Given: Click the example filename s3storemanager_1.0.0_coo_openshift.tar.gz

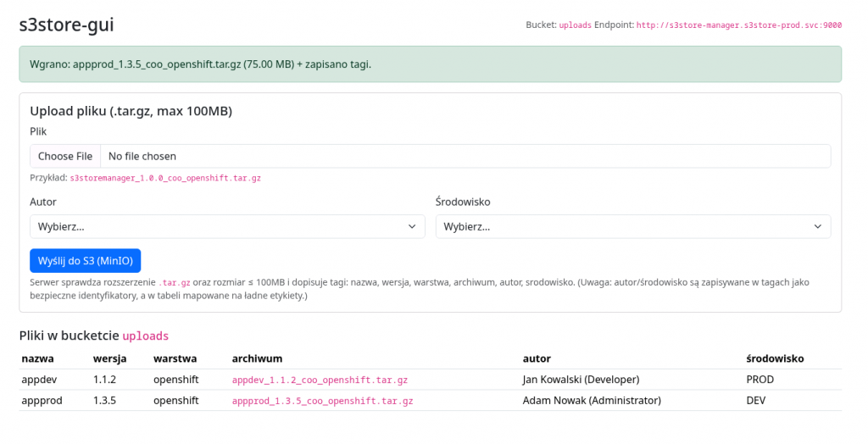Looking at the screenshot, I should [165, 178].
